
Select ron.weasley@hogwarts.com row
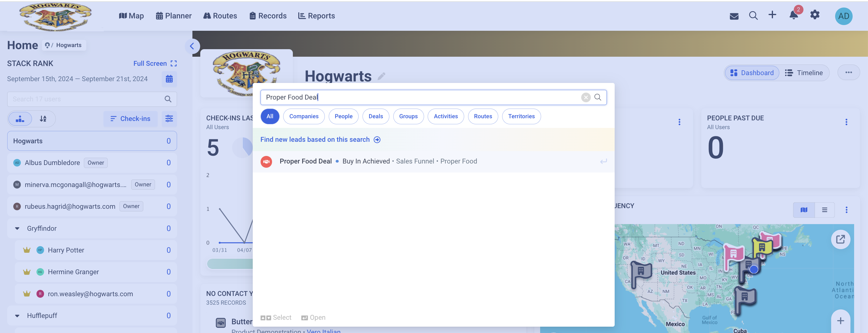click(x=96, y=294)
